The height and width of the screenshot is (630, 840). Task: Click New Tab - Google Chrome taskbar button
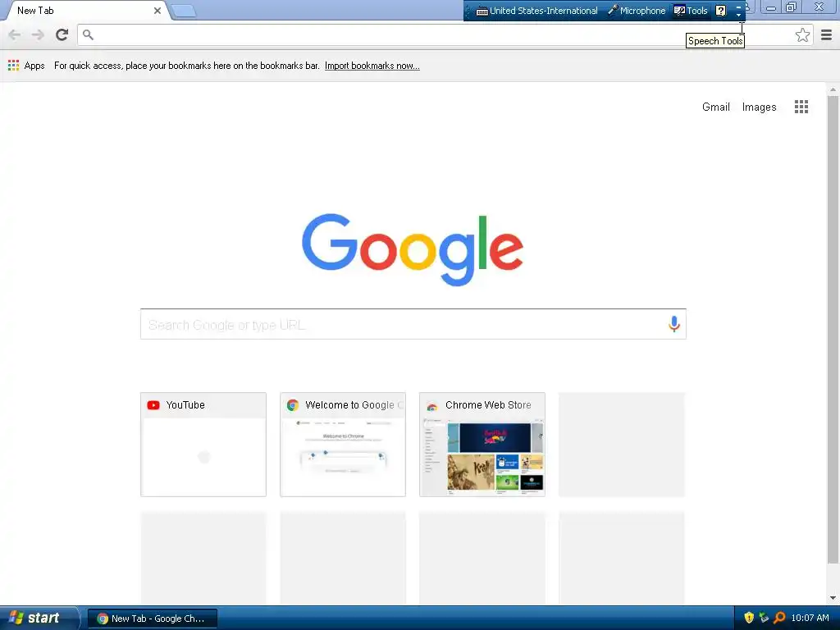click(x=152, y=619)
